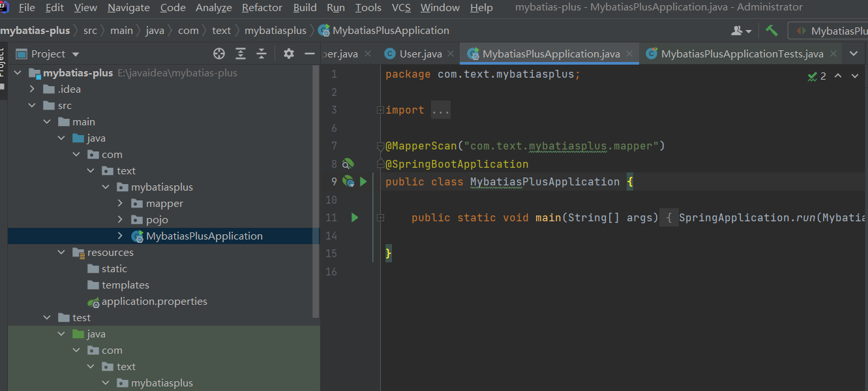Click the Spring bean gutter icon on line 8
The width and height of the screenshot is (868, 391).
click(x=348, y=164)
